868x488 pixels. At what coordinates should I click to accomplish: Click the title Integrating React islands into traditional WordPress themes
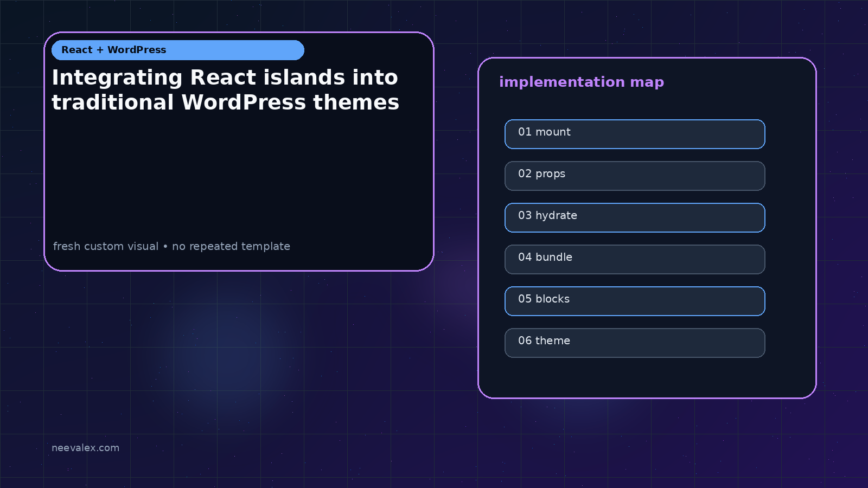click(226, 90)
